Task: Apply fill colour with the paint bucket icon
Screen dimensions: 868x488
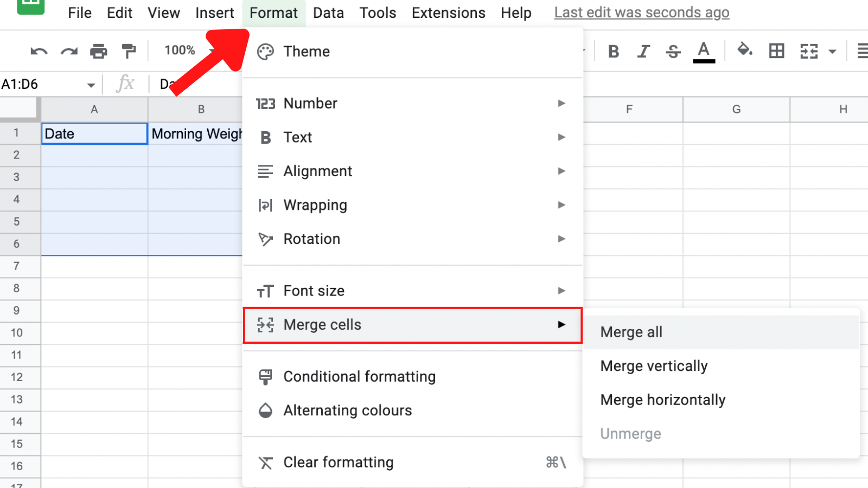Action: pos(745,50)
